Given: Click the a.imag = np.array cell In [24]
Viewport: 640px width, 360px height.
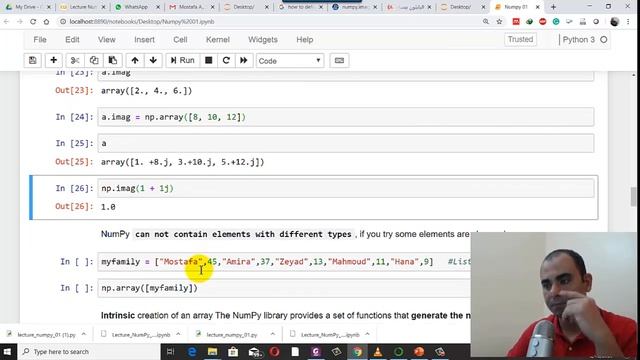Looking at the screenshot, I should (346, 117).
